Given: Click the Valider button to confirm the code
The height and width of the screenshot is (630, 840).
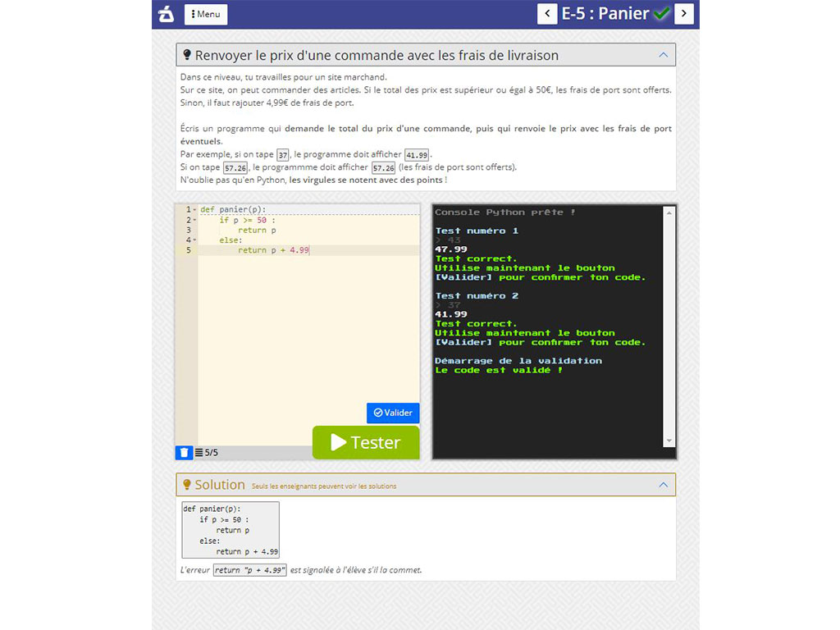Looking at the screenshot, I should coord(392,413).
